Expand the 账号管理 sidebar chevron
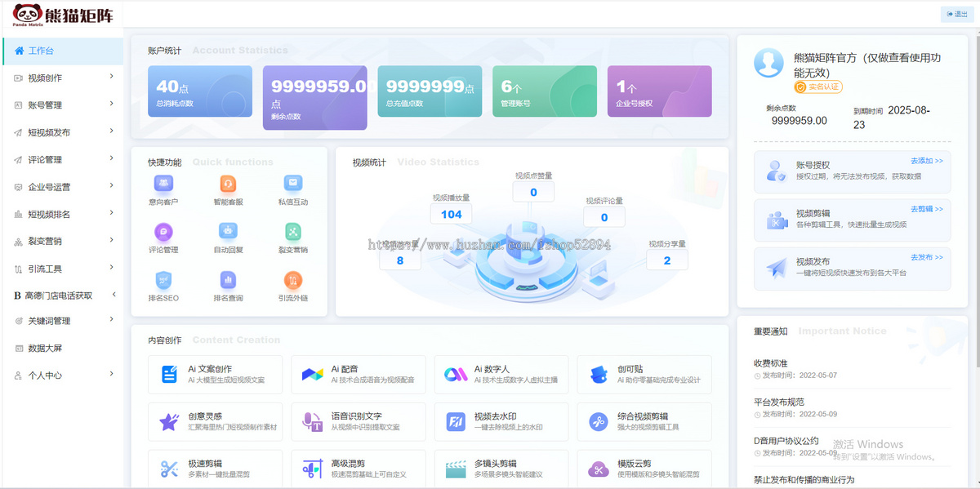Viewport: 980px width, 489px height. [x=111, y=104]
